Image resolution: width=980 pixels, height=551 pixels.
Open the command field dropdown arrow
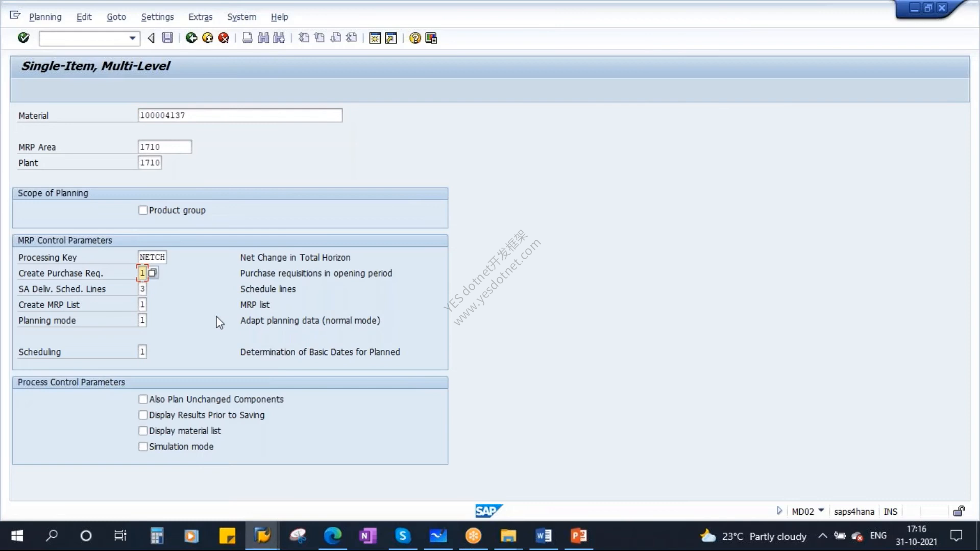coord(132,38)
